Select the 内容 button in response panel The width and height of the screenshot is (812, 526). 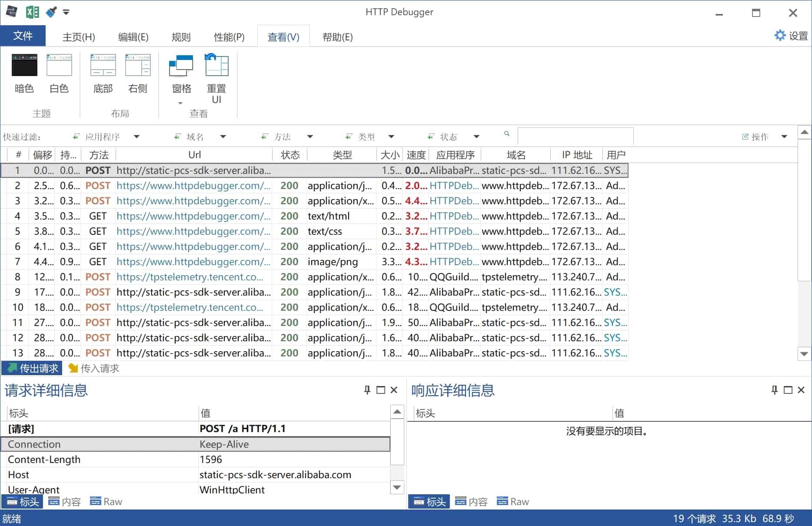pos(471,501)
